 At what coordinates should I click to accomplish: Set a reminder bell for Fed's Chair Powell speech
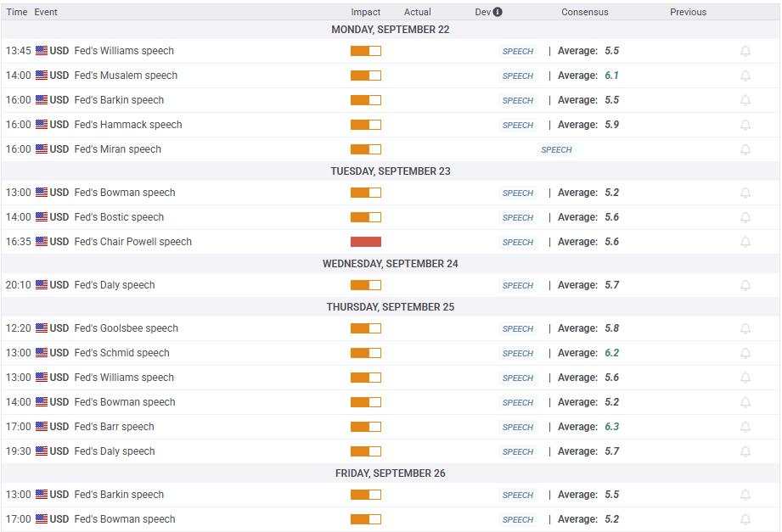[745, 241]
